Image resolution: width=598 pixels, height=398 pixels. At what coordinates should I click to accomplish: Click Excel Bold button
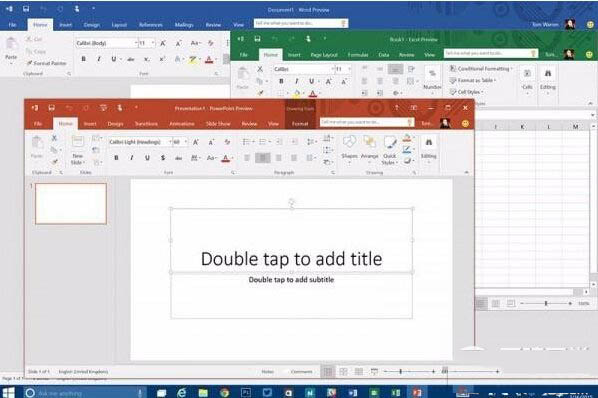point(281,81)
